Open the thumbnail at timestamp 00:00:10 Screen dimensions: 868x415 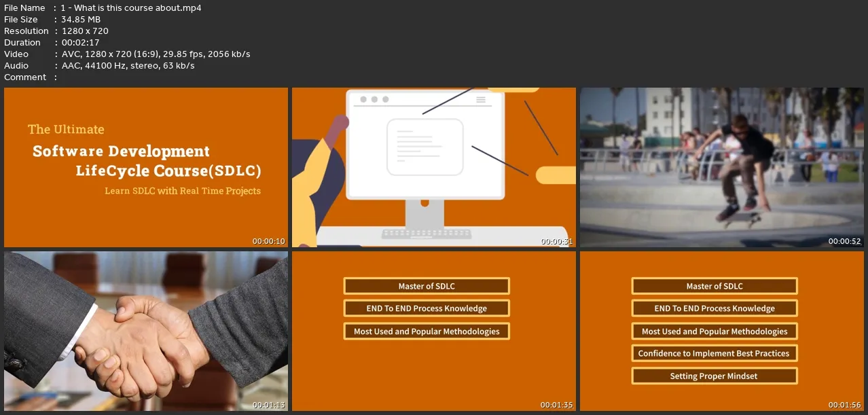tap(146, 167)
